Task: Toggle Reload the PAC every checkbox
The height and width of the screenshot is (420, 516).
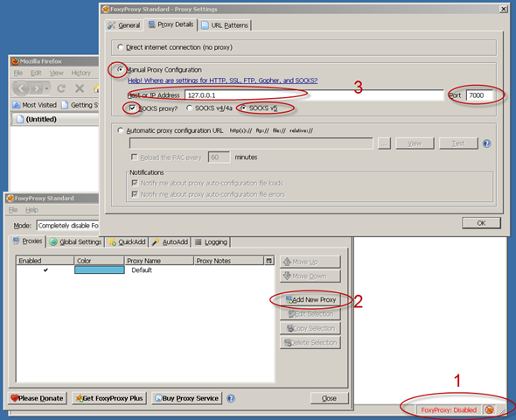Action: (x=135, y=157)
